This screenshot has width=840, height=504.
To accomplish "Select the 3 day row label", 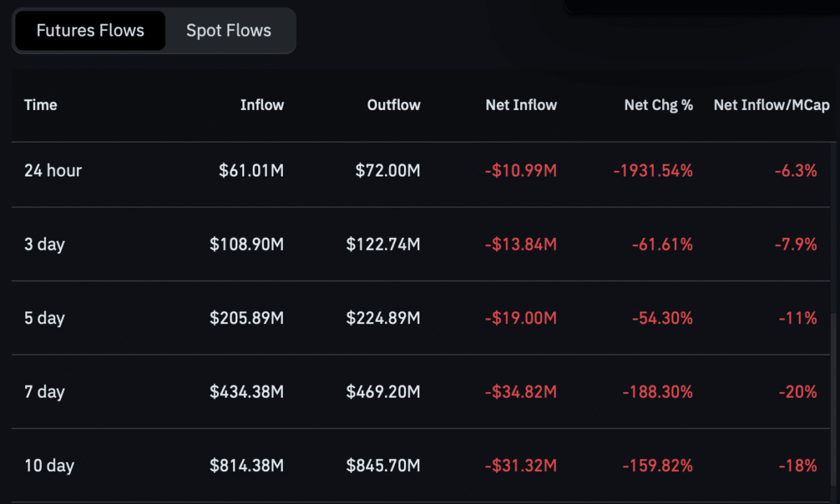I will [x=44, y=244].
